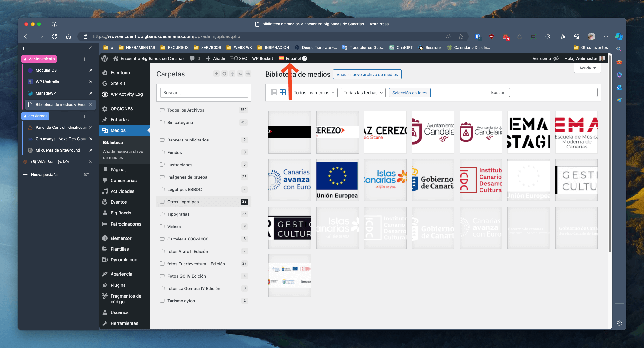Select the EMA Escuela de Música Moderna thumbnail
Viewport: 644px width, 348px height.
tap(576, 132)
